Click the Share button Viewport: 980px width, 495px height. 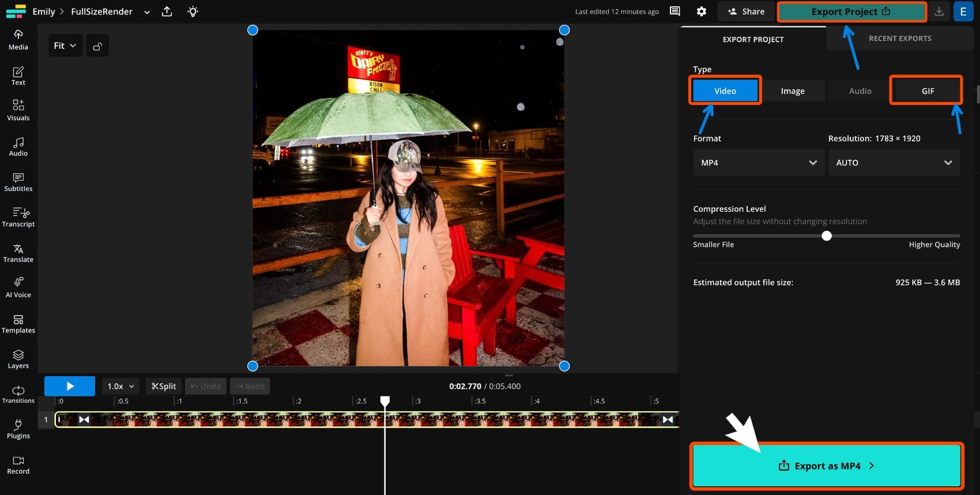coord(746,12)
